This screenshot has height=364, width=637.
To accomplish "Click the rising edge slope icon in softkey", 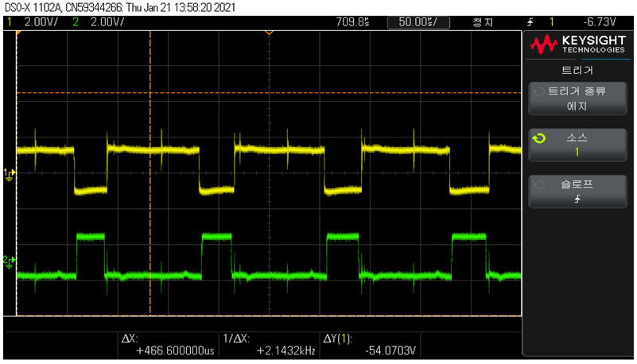I will pos(577,199).
